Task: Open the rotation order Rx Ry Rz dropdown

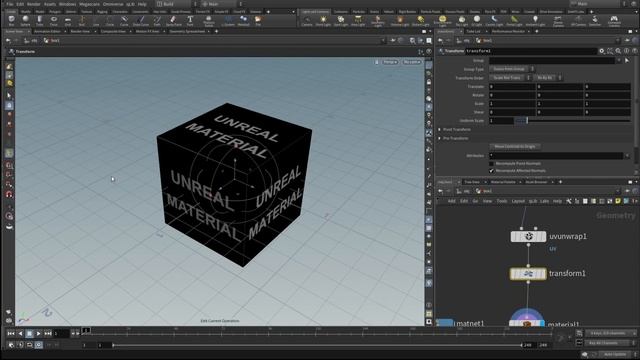Action: pos(548,78)
